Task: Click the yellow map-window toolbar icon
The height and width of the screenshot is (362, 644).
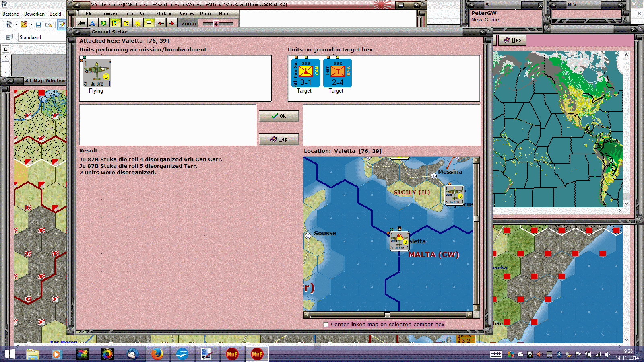Action: 115,23
